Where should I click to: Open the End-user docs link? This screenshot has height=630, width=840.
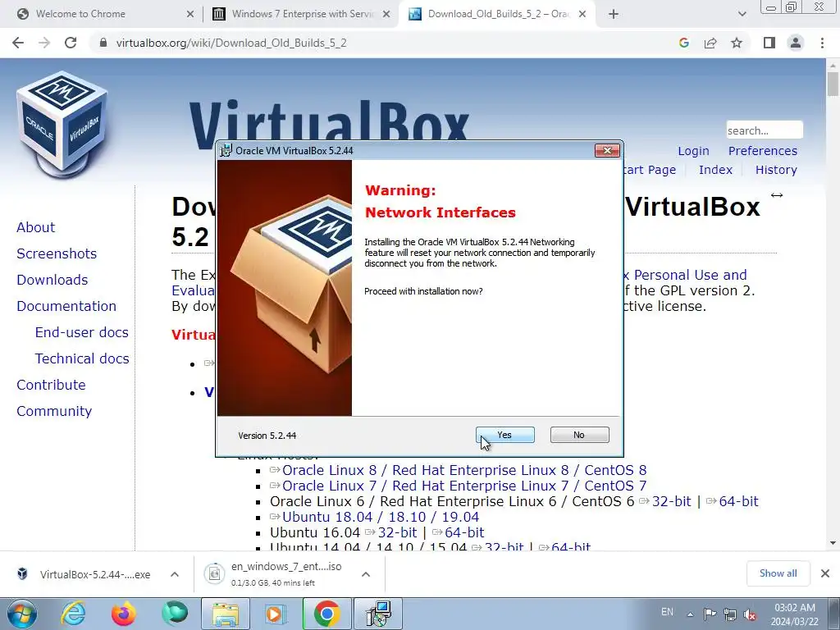(81, 332)
